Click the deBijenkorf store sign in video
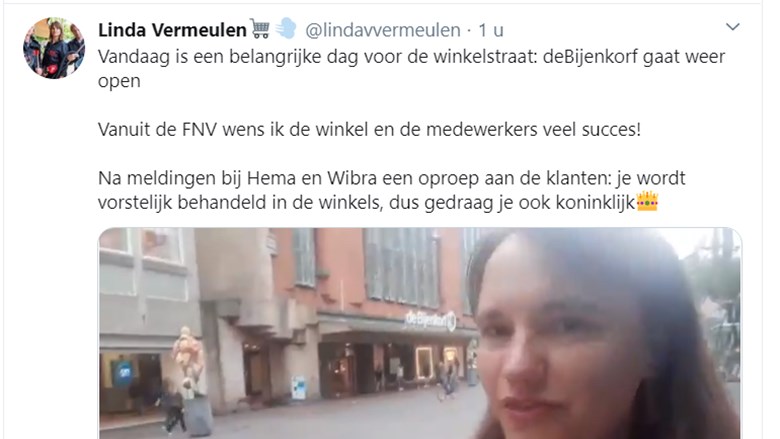 pos(431,320)
